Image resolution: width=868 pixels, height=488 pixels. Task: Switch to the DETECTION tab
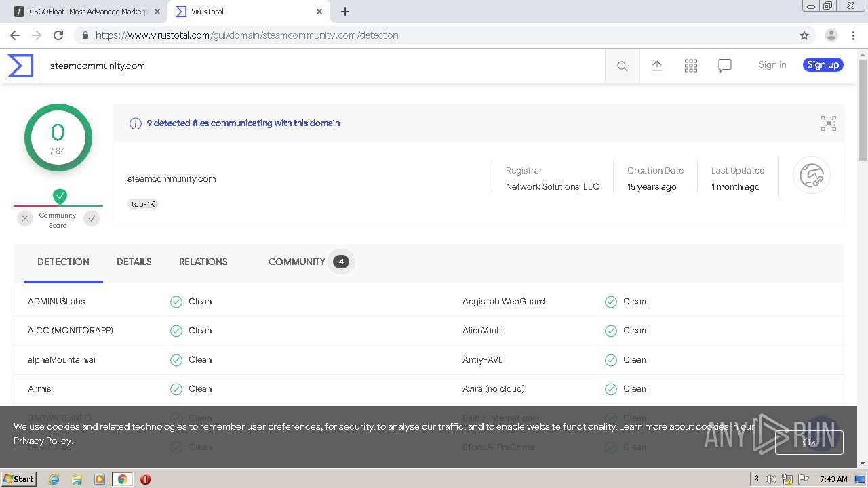[63, 262]
